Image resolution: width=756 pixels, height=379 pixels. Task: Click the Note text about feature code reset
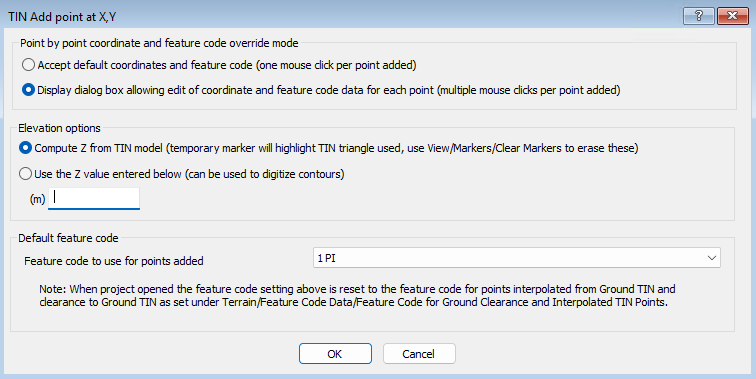pyautogui.click(x=357, y=296)
